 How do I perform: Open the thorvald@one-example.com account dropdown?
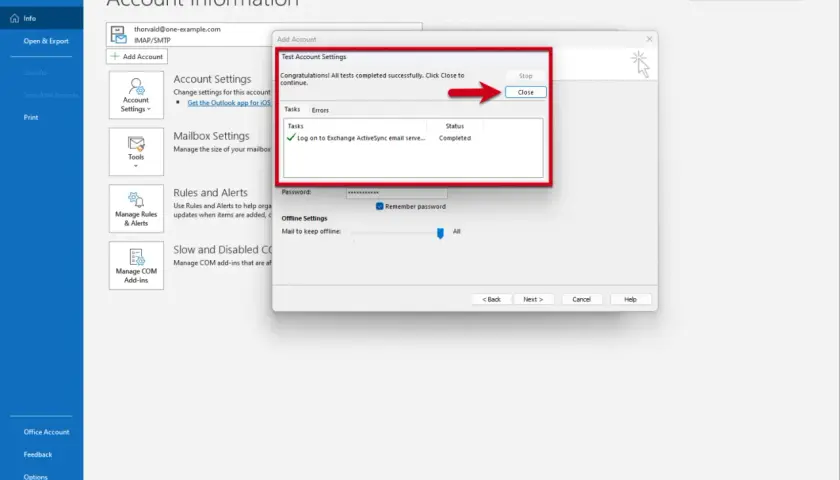(264, 34)
